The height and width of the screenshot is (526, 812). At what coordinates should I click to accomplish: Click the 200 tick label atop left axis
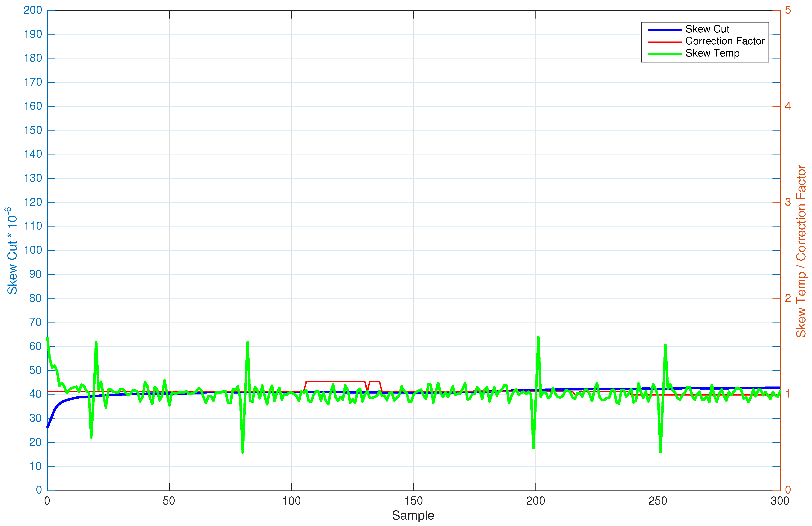point(33,10)
